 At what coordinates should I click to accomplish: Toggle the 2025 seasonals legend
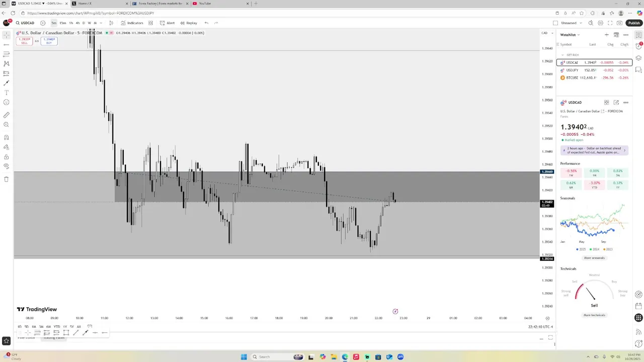coord(581,249)
